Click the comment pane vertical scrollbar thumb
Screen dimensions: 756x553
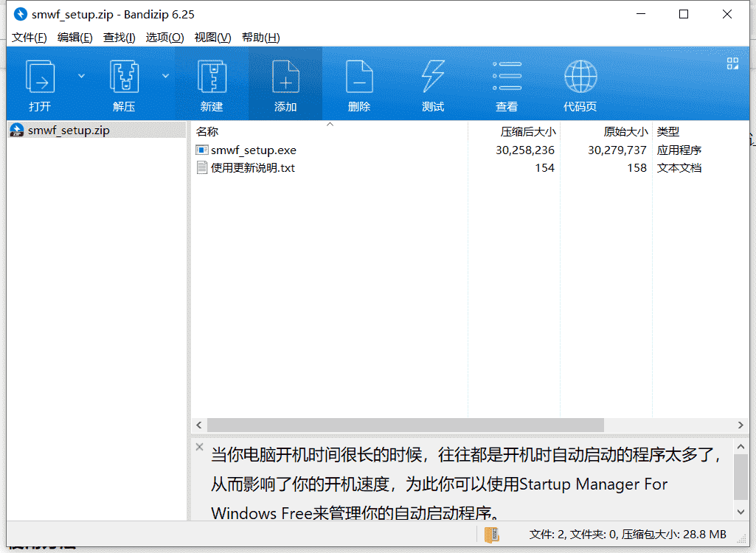click(x=741, y=477)
